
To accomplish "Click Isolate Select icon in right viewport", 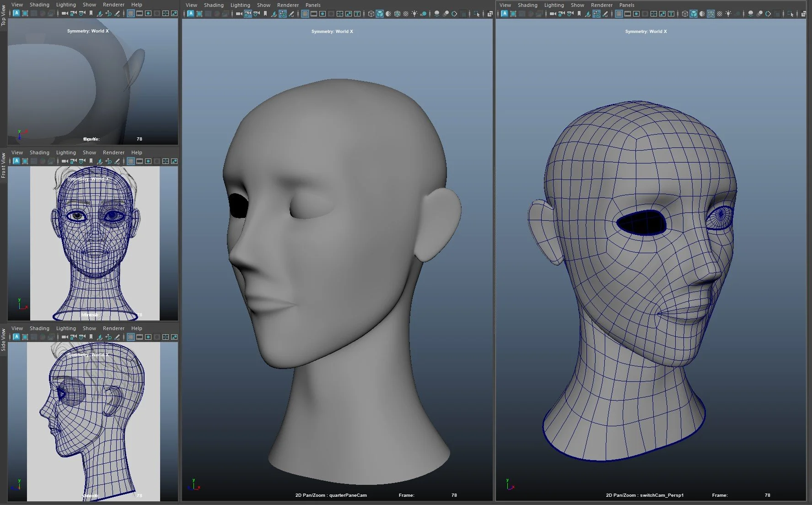I will click(790, 14).
